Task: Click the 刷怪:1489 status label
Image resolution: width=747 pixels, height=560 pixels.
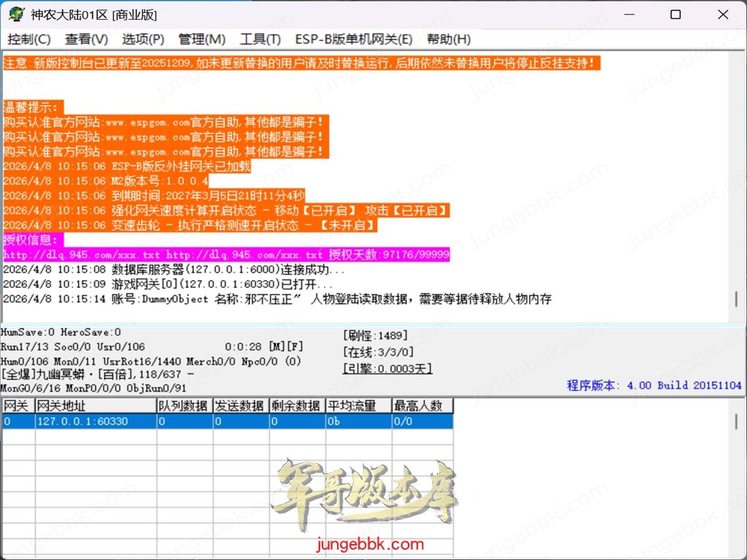Action: tap(370, 336)
